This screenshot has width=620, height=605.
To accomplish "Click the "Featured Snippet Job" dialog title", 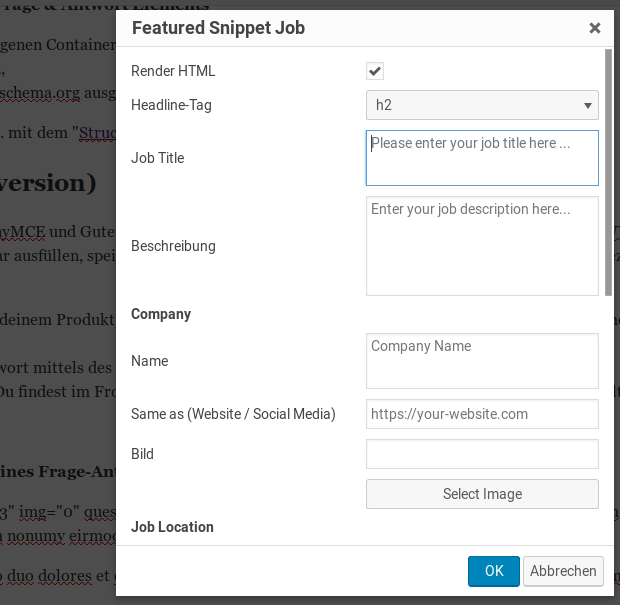I will click(218, 28).
